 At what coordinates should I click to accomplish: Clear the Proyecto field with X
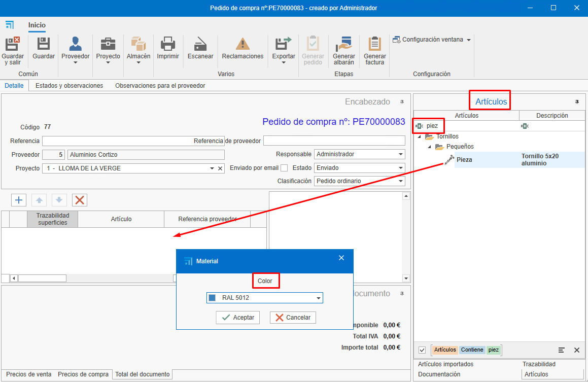[x=221, y=169]
